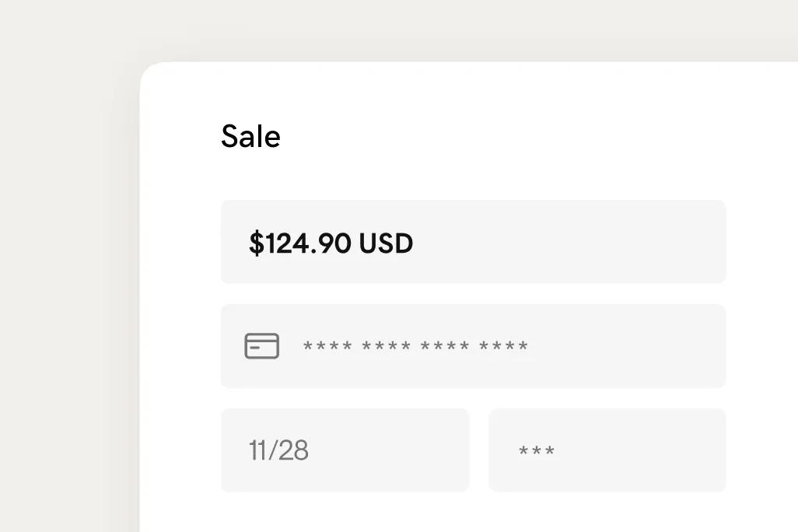798x532 pixels.
Task: Click the Sale heading
Action: [250, 136]
